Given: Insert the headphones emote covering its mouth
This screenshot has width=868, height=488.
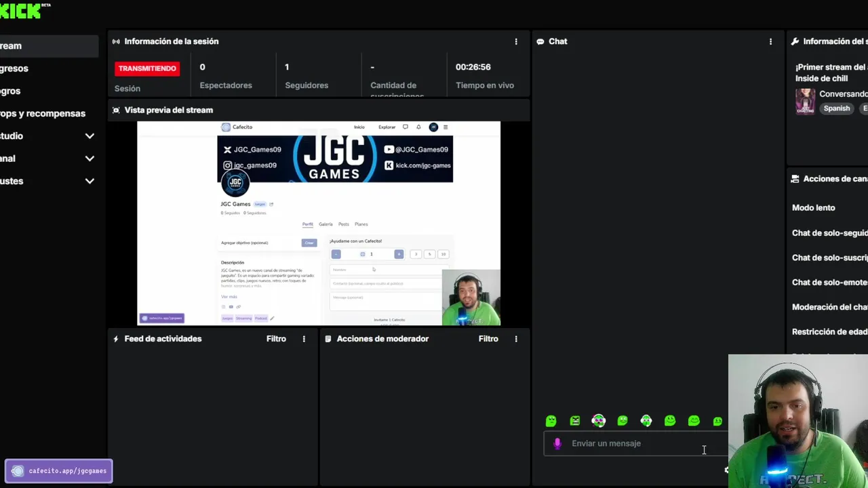Looking at the screenshot, I should point(646,421).
